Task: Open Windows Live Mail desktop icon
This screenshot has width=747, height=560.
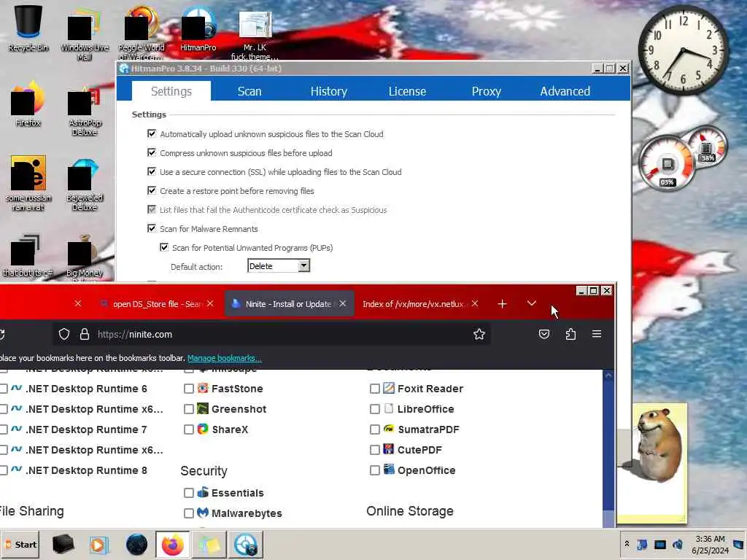Action: (x=85, y=34)
